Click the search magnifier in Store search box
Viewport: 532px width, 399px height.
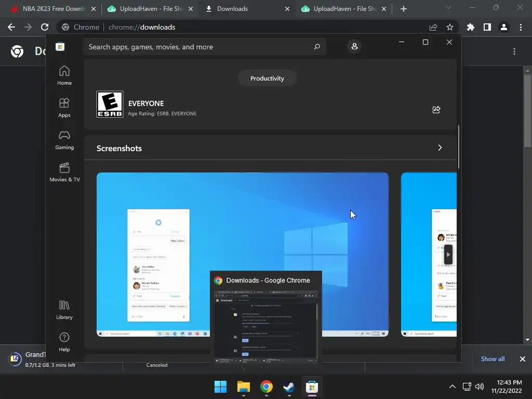[x=317, y=47]
